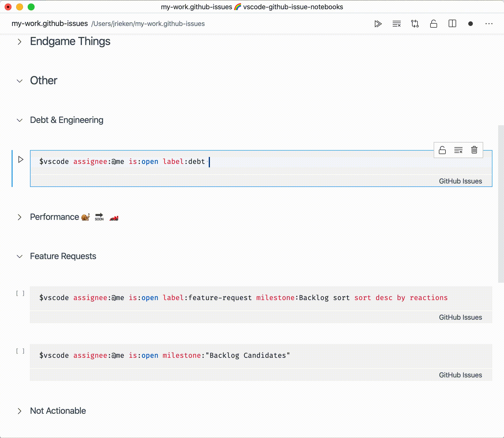Expand the Endgame Things section
The width and height of the screenshot is (504, 438).
(x=20, y=42)
